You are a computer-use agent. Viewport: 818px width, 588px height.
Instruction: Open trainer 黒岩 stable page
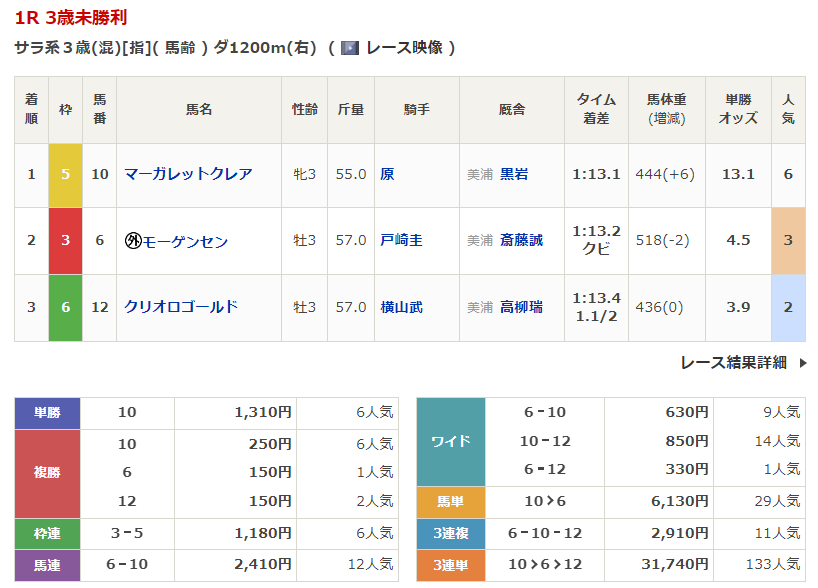[514, 174]
